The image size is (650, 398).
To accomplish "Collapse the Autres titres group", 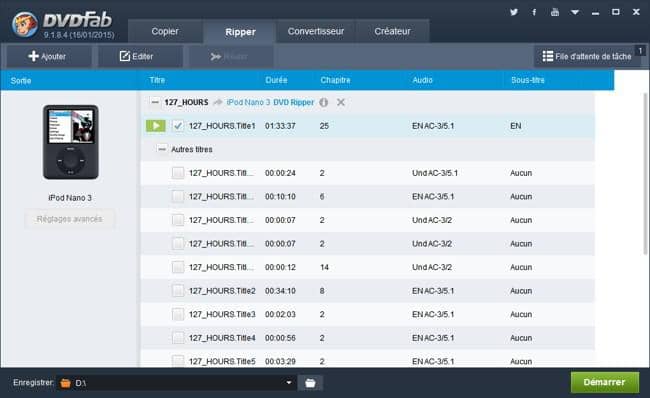I will point(162,149).
